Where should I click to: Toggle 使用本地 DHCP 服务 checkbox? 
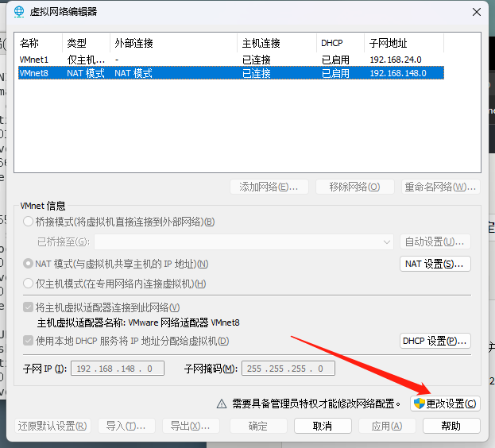29,341
